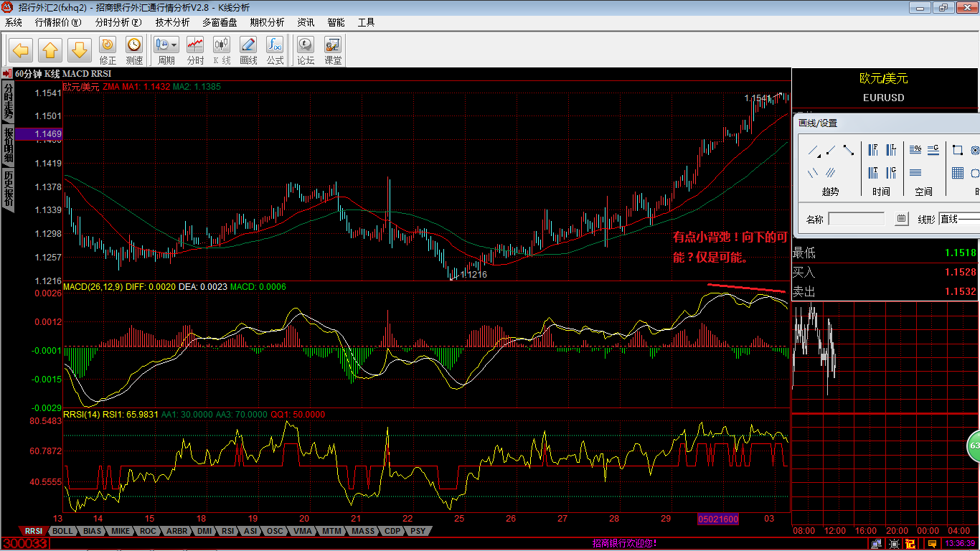980x551 pixels.
Task: Switch to the BOLL indicator tab
Action: [63, 532]
